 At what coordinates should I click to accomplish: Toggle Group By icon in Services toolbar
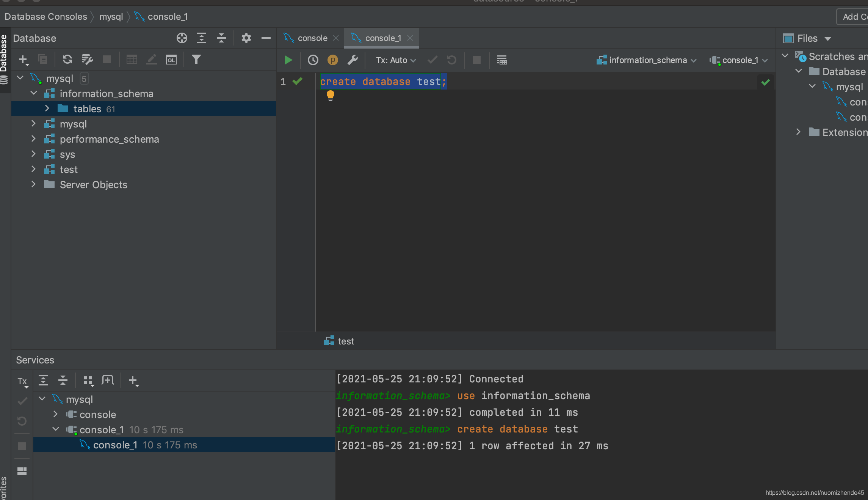point(88,380)
